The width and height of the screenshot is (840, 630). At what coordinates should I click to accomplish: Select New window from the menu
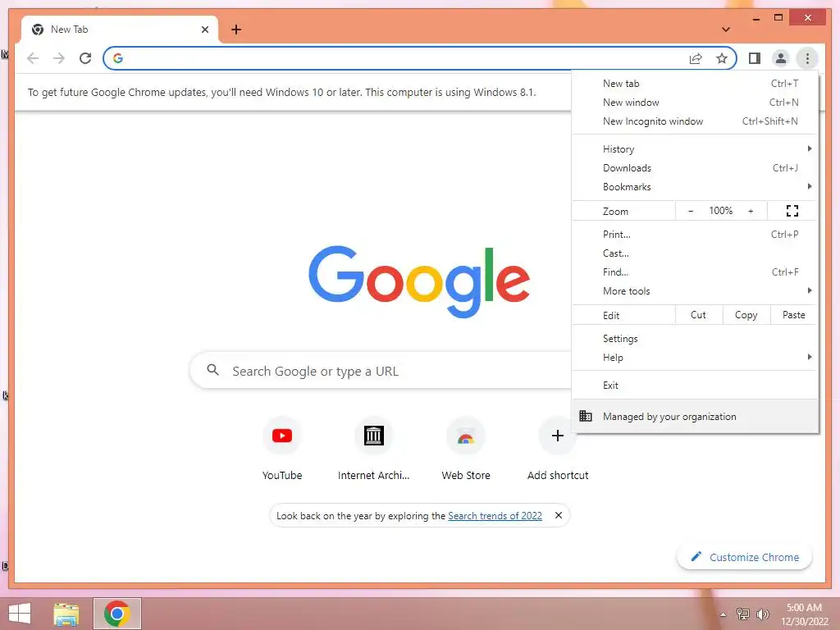[x=695, y=103]
